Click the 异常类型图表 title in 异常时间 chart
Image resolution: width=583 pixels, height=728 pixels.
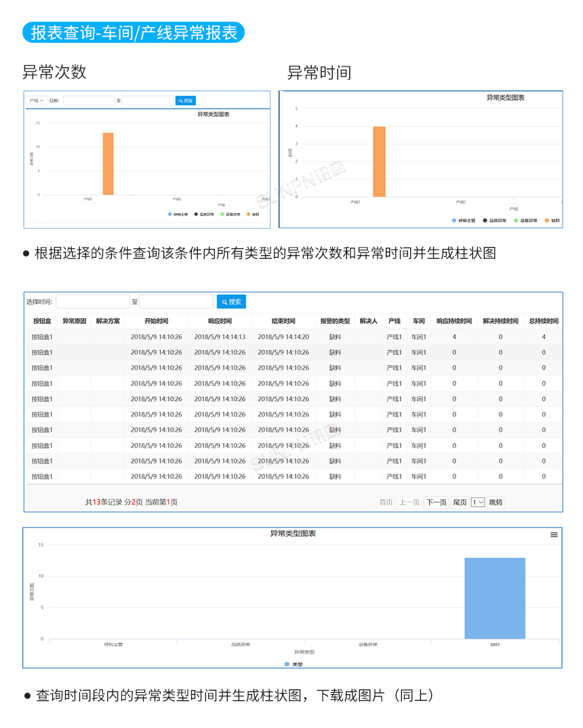[505, 98]
